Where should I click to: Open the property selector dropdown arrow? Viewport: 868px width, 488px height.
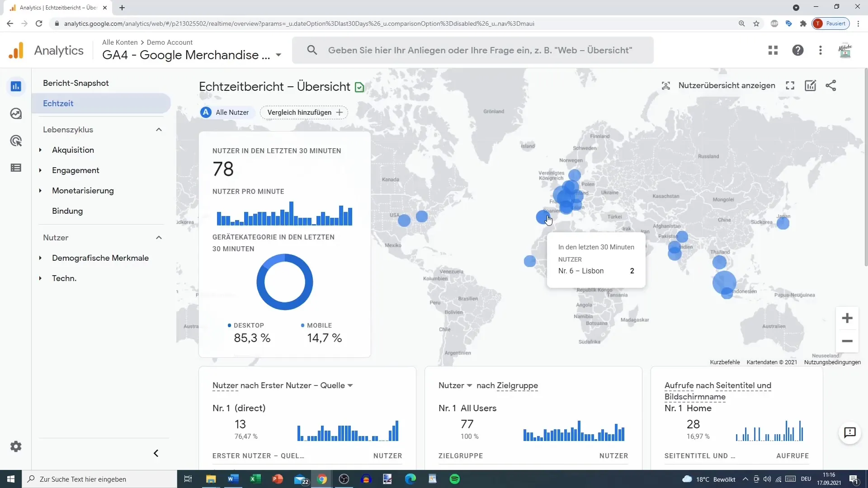pyautogui.click(x=278, y=55)
